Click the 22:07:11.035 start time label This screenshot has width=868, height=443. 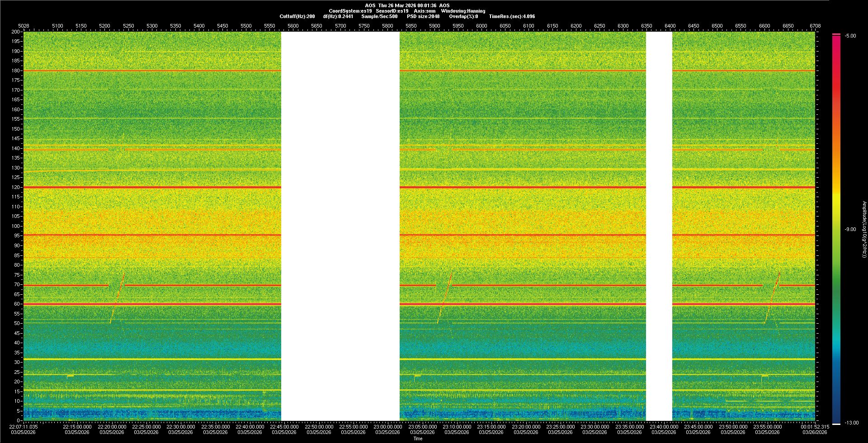coord(24,426)
